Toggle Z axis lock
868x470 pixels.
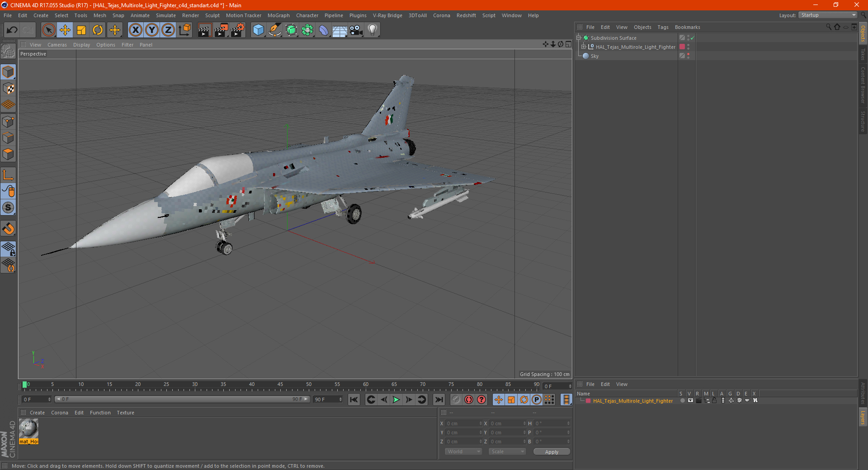(168, 30)
